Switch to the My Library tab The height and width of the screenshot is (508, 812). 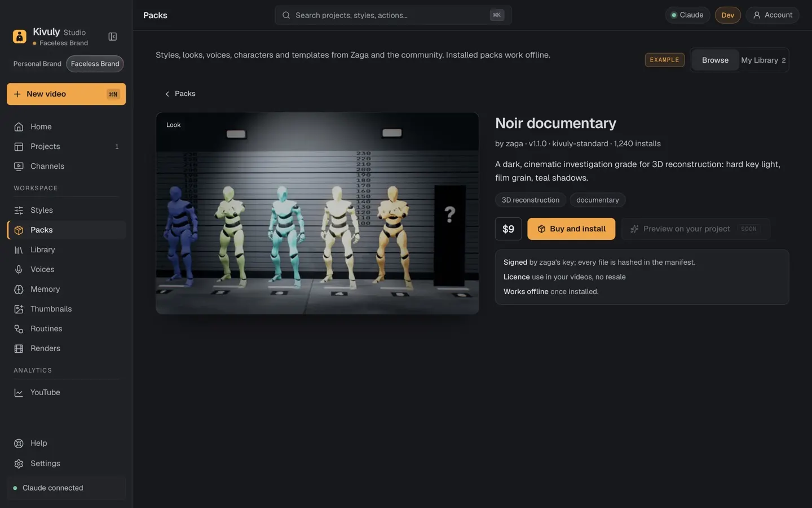763,60
